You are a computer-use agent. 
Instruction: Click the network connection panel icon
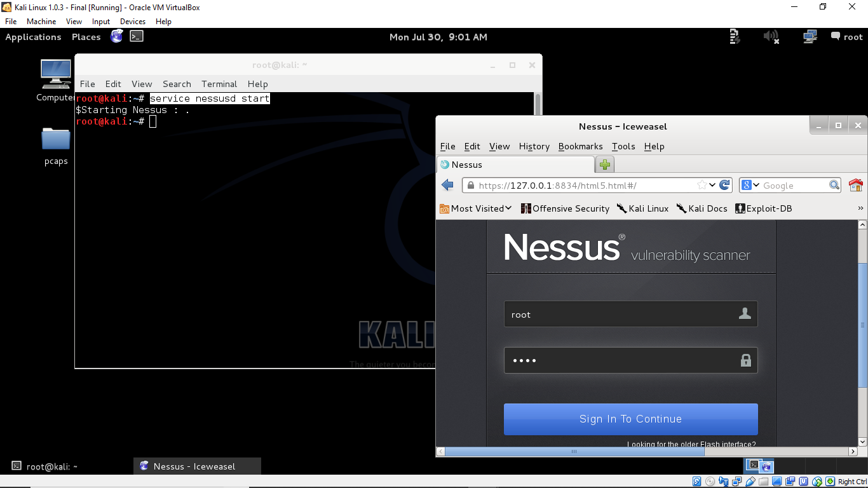[x=810, y=37]
